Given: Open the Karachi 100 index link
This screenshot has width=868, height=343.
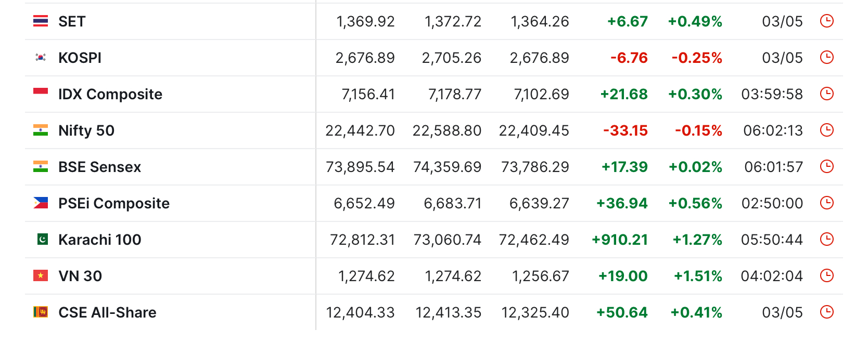Looking at the screenshot, I should click(x=99, y=240).
